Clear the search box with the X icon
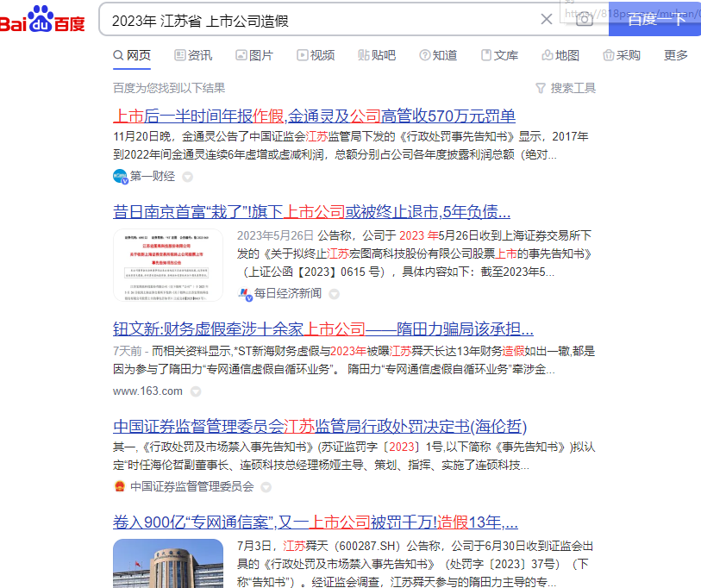The image size is (701, 588). (x=546, y=18)
